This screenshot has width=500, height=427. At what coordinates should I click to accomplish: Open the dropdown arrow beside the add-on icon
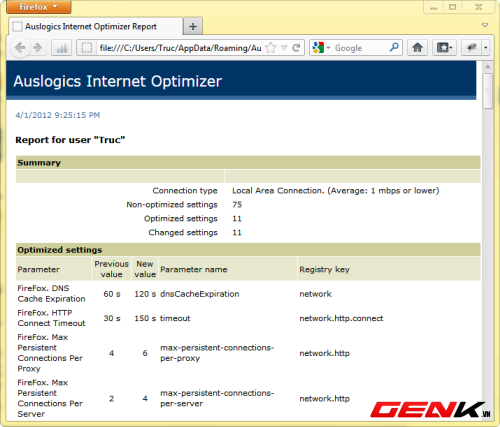(486, 48)
